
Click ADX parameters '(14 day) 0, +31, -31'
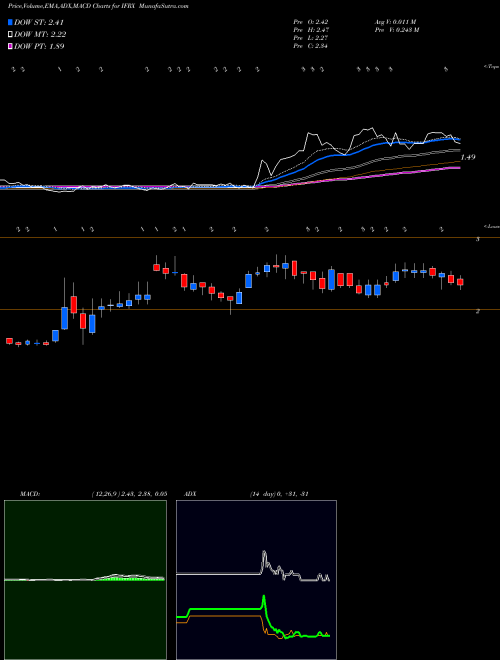pos(279,494)
